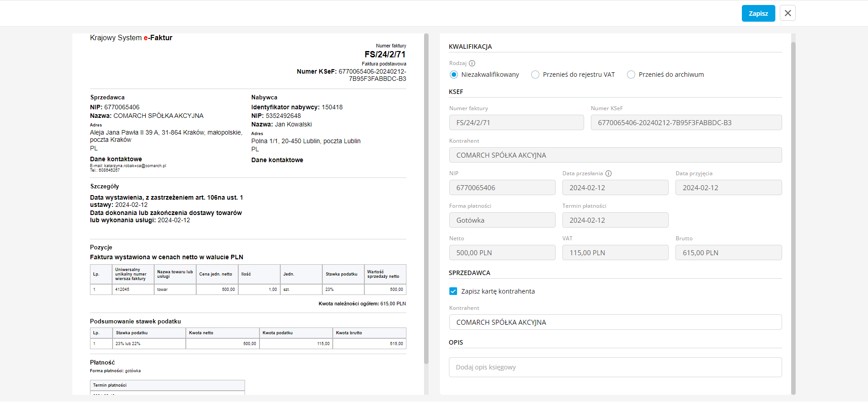Click the Data przyjęcia date field
Image resolution: width=868 pixels, height=402 pixels.
tap(728, 187)
